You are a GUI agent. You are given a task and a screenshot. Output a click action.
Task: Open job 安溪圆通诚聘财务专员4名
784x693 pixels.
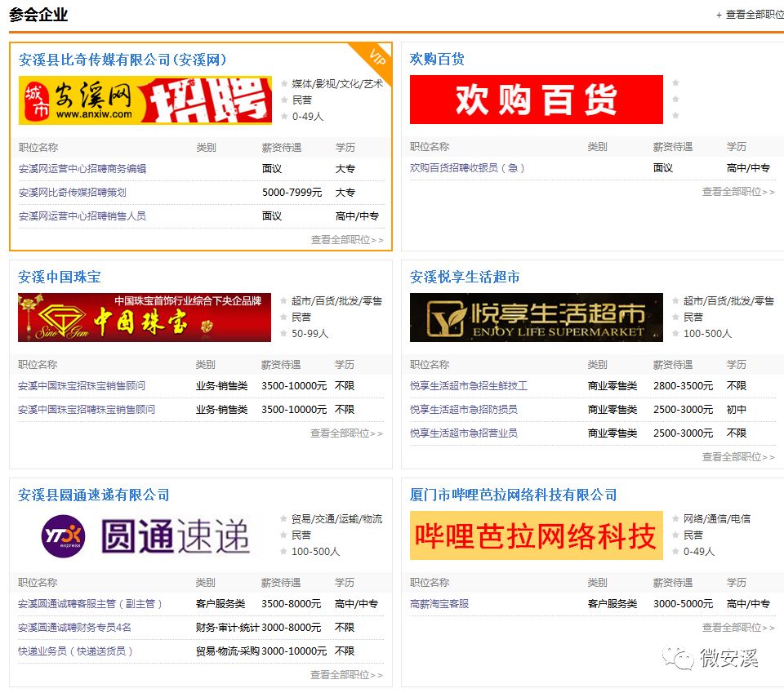(x=74, y=627)
